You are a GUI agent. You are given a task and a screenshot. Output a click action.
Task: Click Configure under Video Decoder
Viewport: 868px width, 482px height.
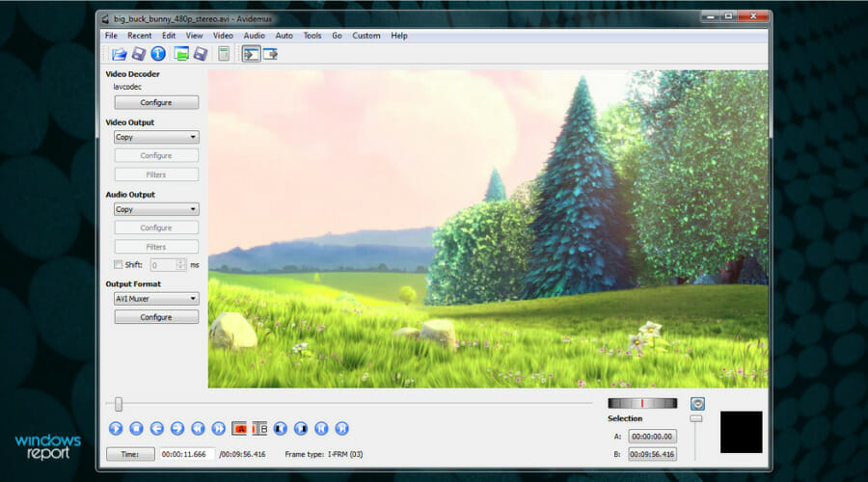156,102
